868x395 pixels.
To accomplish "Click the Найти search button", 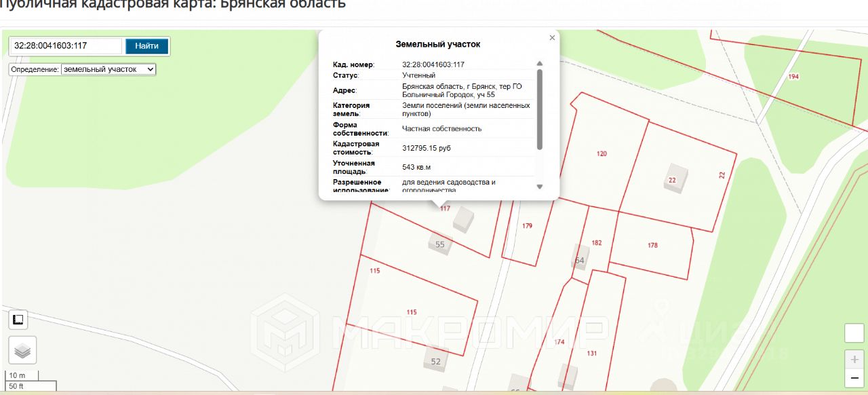I will pyautogui.click(x=146, y=46).
